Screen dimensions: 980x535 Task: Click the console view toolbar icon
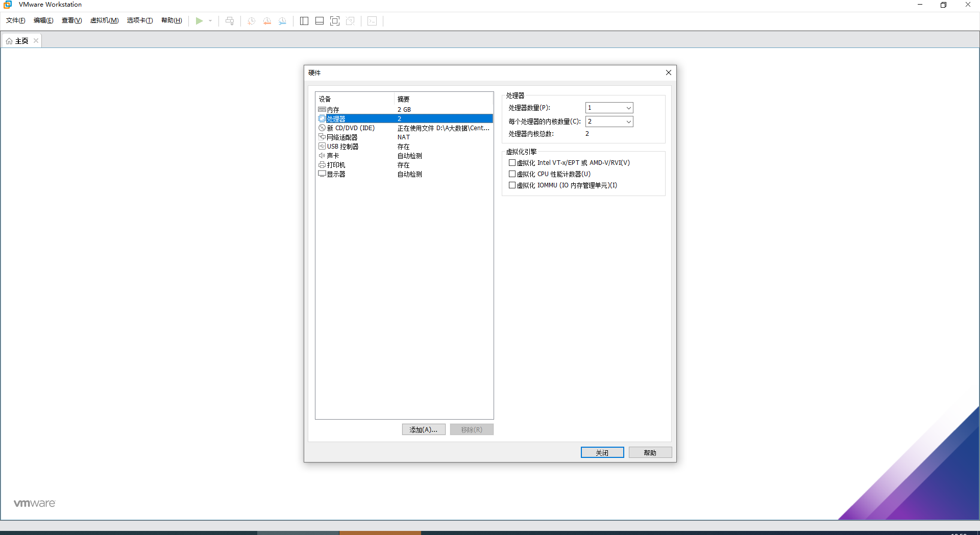click(x=372, y=21)
